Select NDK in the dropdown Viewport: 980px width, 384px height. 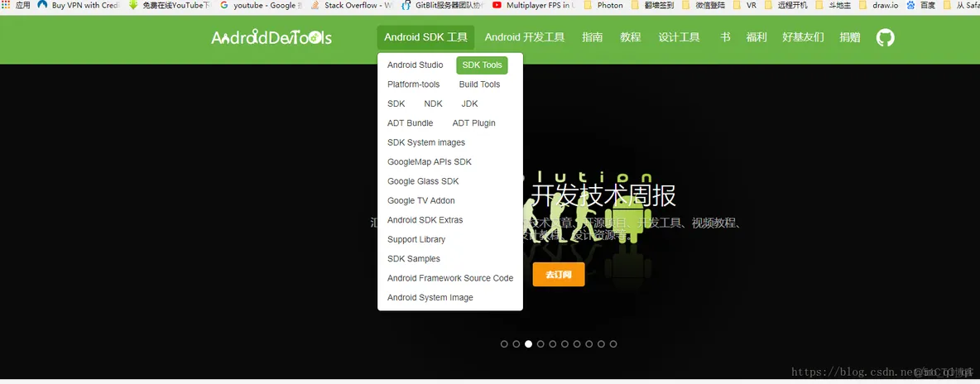pos(433,103)
